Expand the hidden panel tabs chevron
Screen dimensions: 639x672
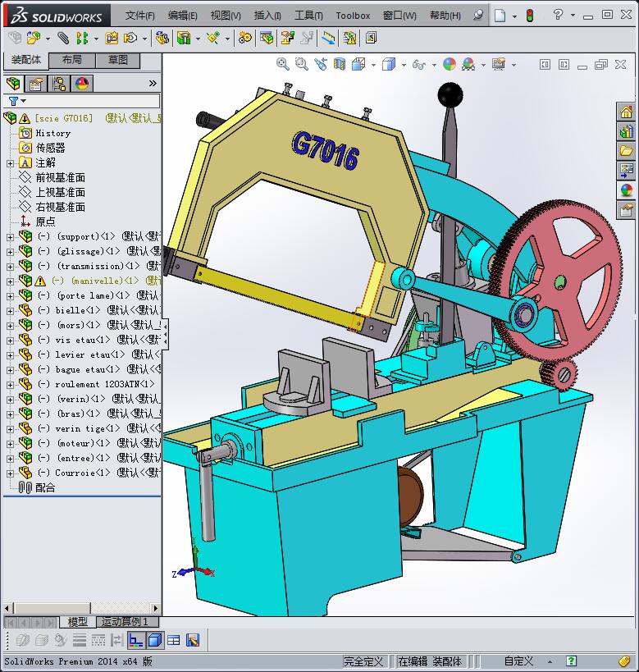(153, 83)
